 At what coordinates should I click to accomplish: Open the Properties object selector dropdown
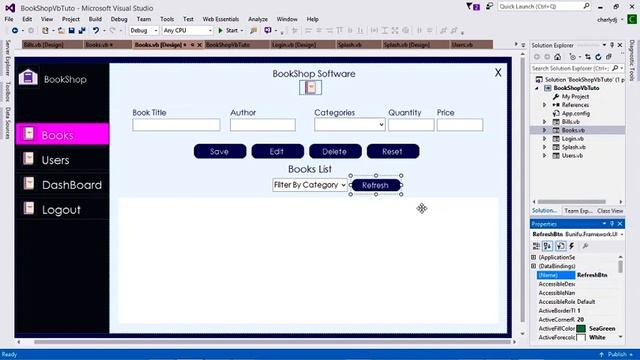(622, 234)
